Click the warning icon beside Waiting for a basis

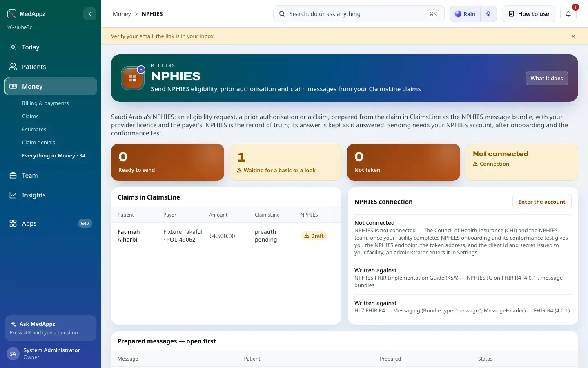coord(239,171)
